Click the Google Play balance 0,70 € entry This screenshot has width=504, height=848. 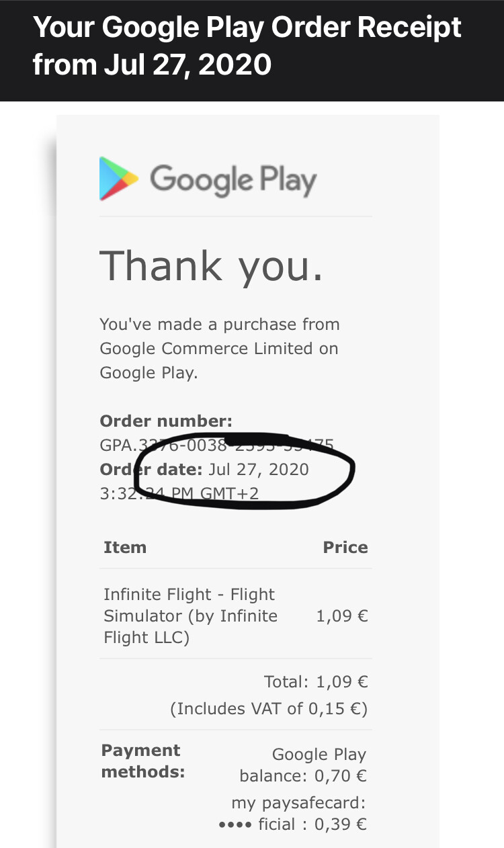303,765
